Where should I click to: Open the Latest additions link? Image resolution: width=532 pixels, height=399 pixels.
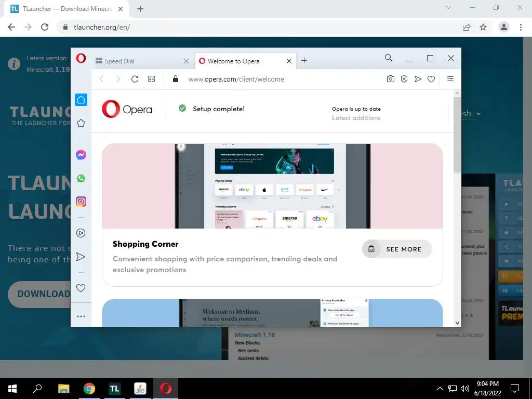pos(356,118)
